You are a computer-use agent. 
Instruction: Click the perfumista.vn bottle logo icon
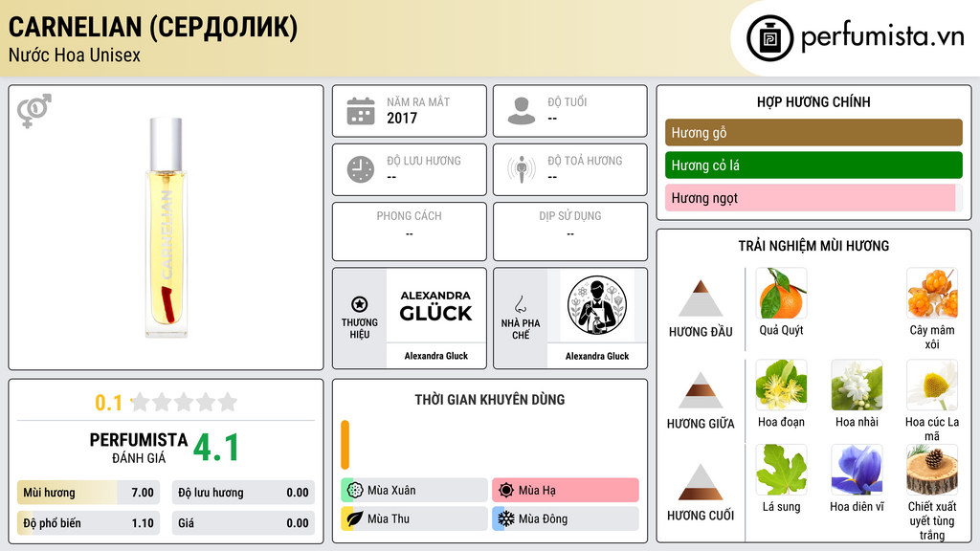(769, 38)
